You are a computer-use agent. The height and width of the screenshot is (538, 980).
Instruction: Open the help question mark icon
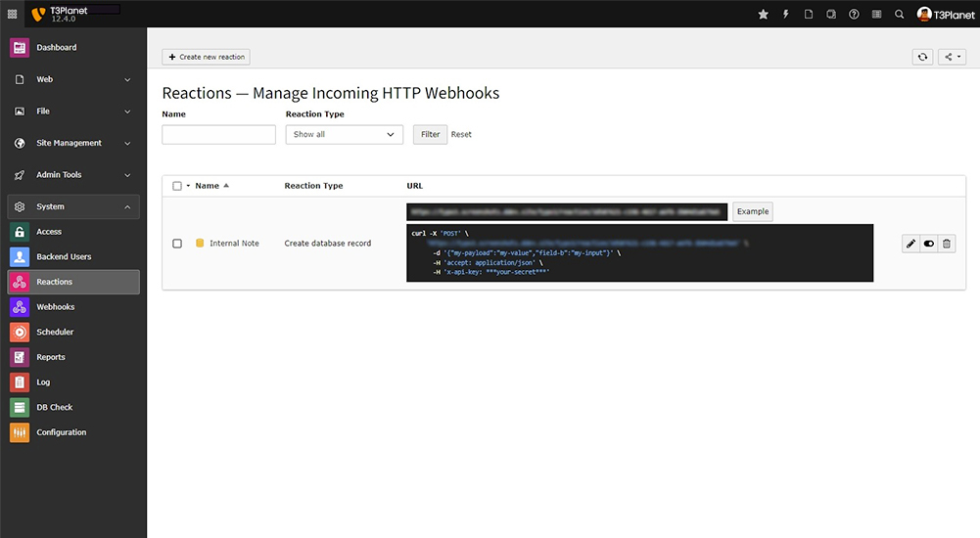click(854, 15)
